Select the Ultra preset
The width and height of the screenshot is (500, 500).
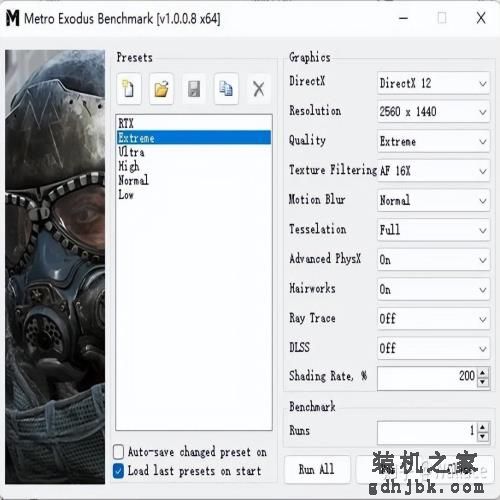click(x=194, y=152)
